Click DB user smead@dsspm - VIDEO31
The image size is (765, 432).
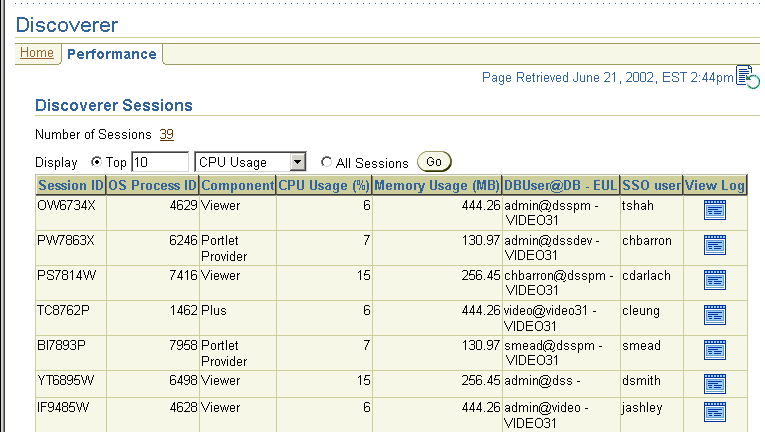coord(553,352)
